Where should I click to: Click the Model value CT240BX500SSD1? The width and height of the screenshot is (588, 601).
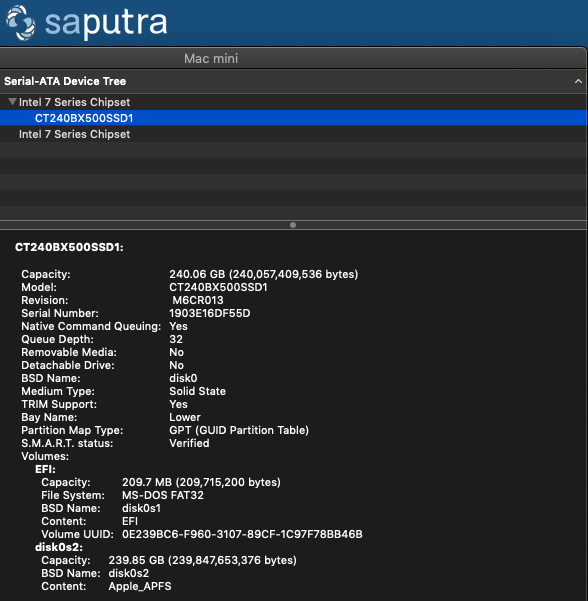[x=218, y=287]
